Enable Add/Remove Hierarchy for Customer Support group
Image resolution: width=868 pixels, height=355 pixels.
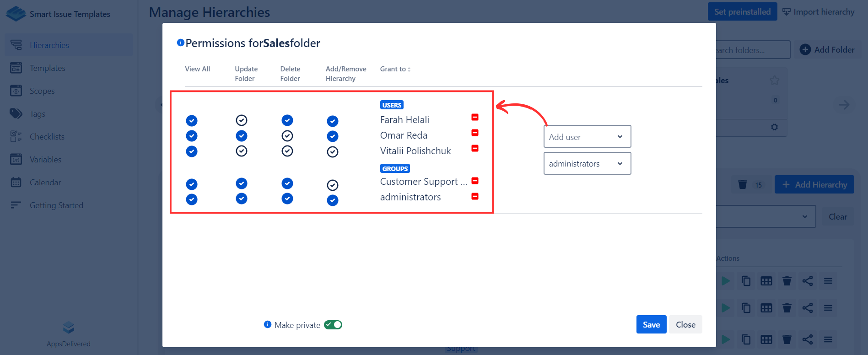coord(333,185)
